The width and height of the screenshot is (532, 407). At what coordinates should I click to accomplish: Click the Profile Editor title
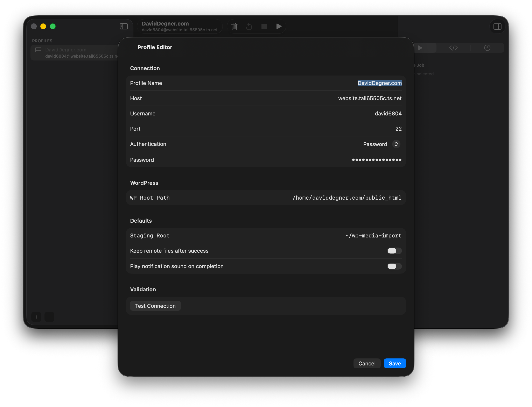(155, 47)
